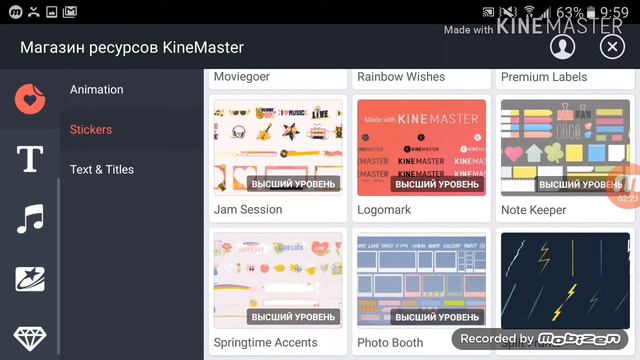The width and height of the screenshot is (640, 360).
Task: Open the lightning bolts sticker pack thumbnail
Action: tap(565, 280)
